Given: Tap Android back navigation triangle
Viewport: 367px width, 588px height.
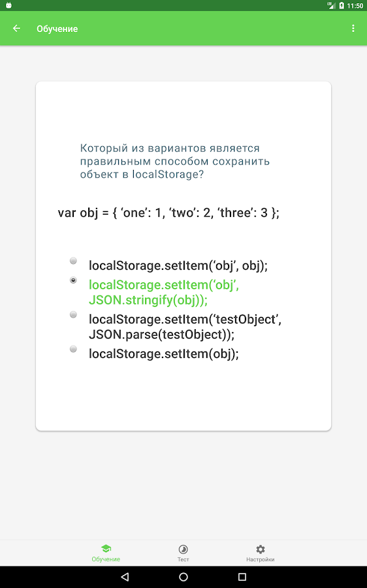Looking at the screenshot, I should pos(125,577).
